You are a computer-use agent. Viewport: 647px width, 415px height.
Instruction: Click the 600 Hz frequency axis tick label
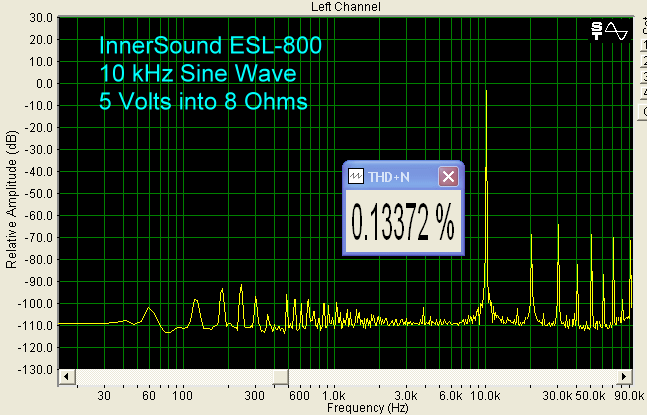pyautogui.click(x=299, y=396)
